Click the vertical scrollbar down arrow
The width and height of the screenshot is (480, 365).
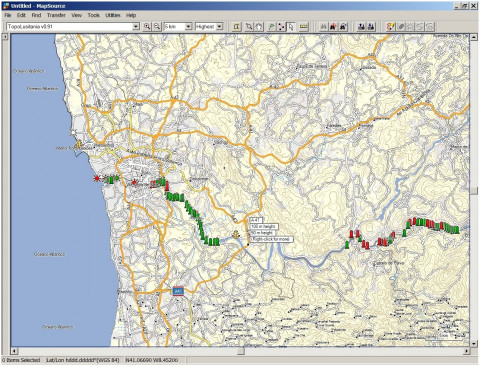pyautogui.click(x=474, y=344)
